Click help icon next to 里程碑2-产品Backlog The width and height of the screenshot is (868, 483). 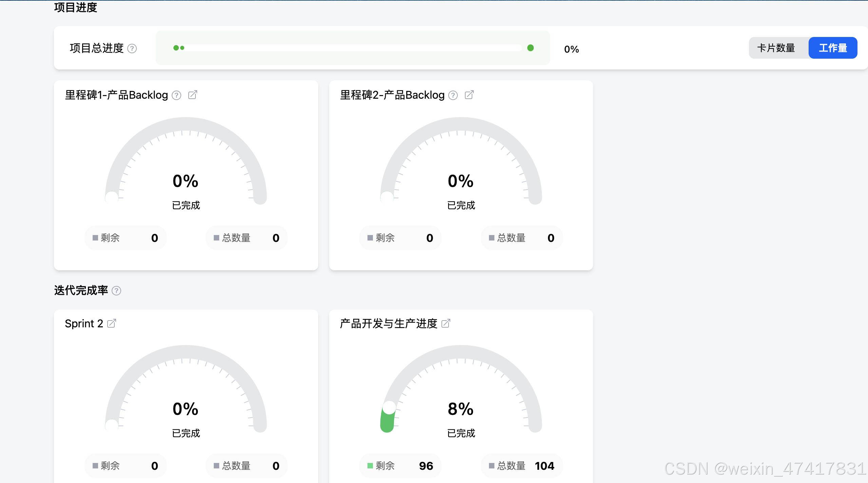point(453,95)
